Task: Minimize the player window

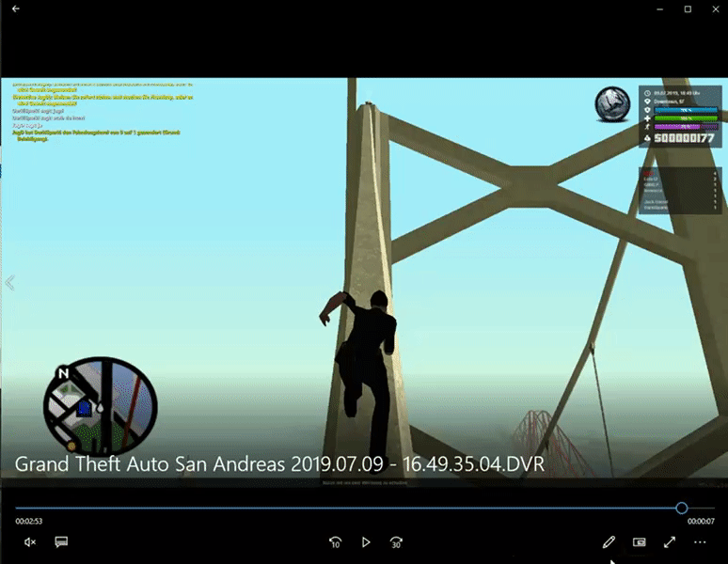Action: [x=659, y=9]
